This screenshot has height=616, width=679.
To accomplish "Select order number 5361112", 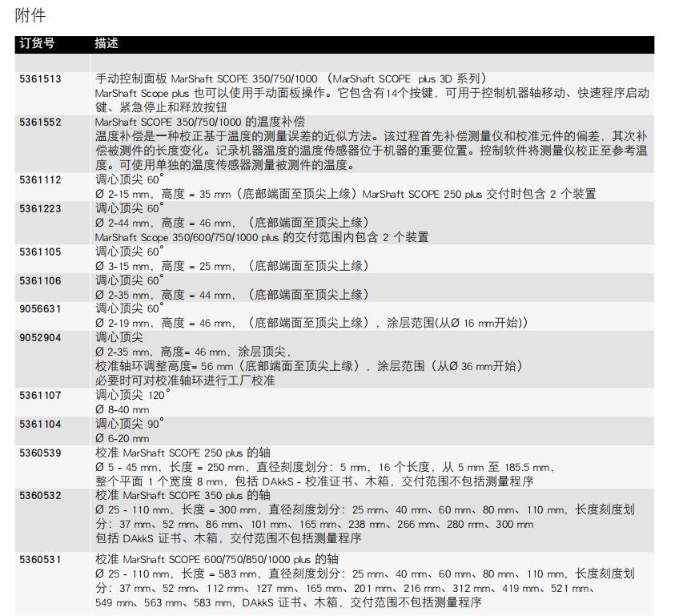I will click(x=40, y=179).
